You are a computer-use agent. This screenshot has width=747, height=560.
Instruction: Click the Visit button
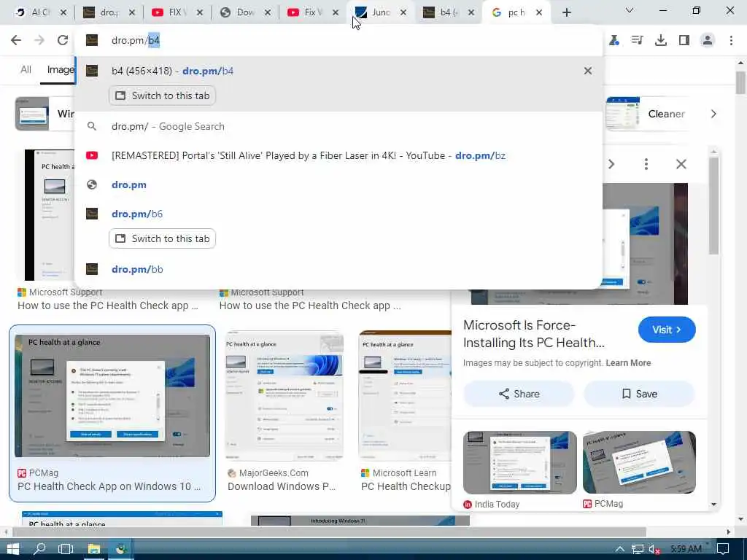coord(667,330)
